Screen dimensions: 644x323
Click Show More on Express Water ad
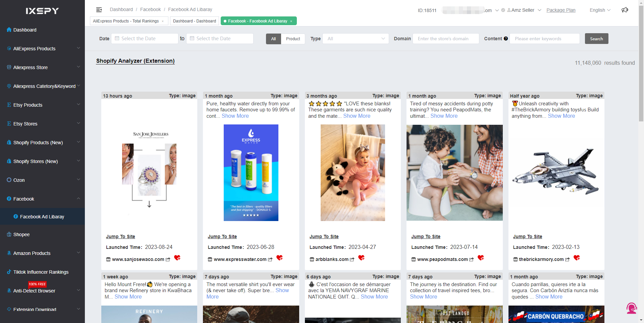[x=235, y=116]
